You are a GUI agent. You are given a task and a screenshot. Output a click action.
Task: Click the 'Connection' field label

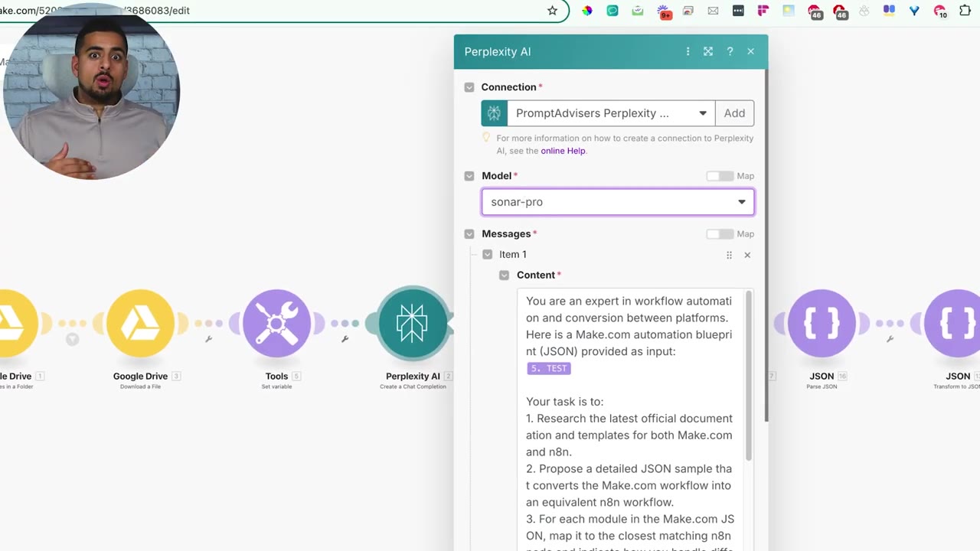508,87
